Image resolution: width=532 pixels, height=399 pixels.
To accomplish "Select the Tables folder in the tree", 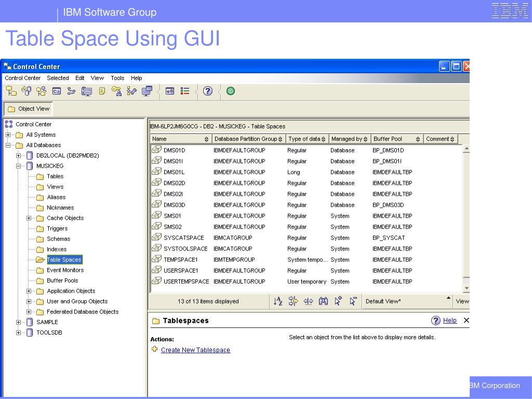I will tap(55, 177).
